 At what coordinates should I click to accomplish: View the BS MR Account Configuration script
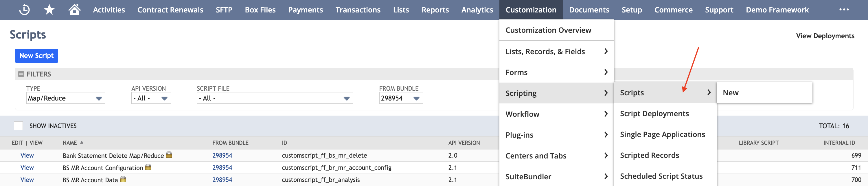pos(27,167)
